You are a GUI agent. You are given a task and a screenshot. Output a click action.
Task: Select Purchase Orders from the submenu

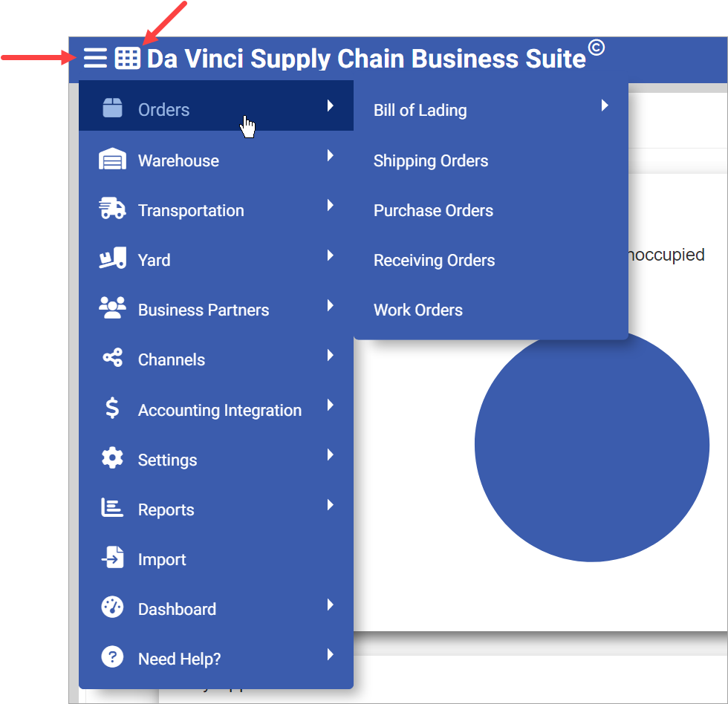click(x=433, y=210)
